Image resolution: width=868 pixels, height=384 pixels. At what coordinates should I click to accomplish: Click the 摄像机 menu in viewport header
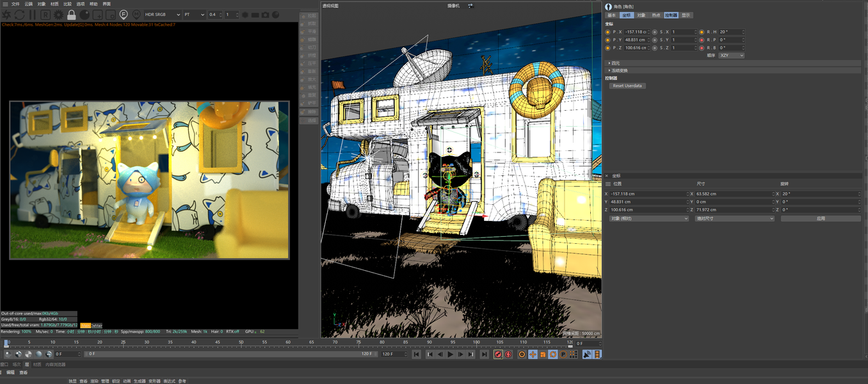453,5
